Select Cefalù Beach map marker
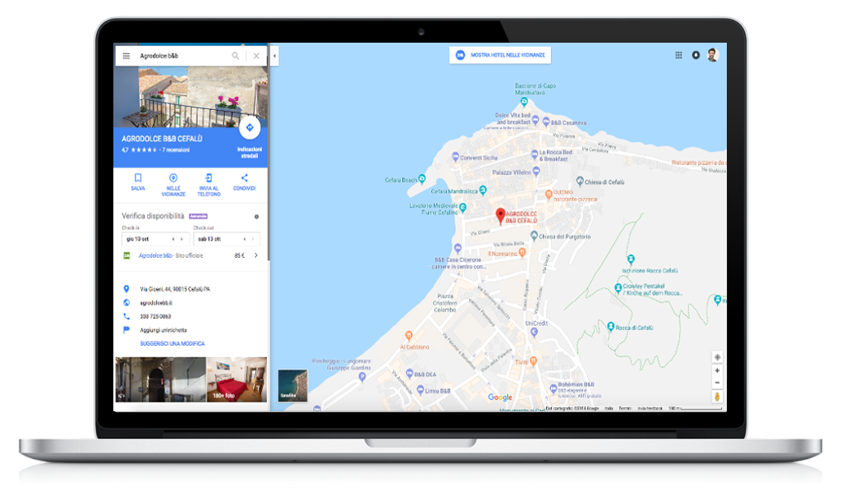The height and width of the screenshot is (504, 841). [422, 179]
